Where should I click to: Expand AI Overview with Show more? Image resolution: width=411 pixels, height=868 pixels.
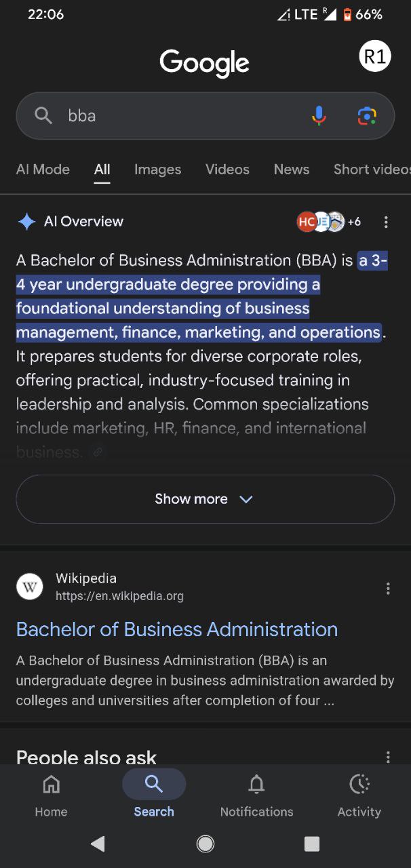pos(205,499)
